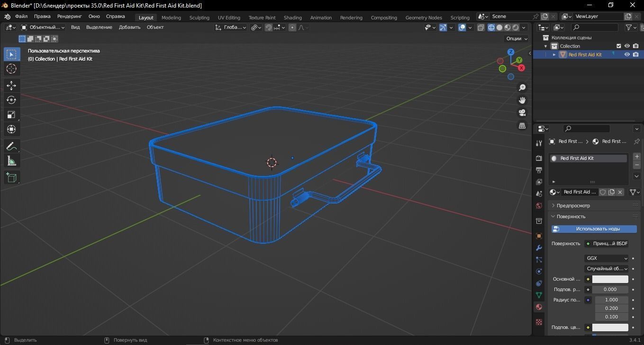Viewport: 644px width, 345px height.
Task: Open the subsurface method dropdown below GGX
Action: 607,269
